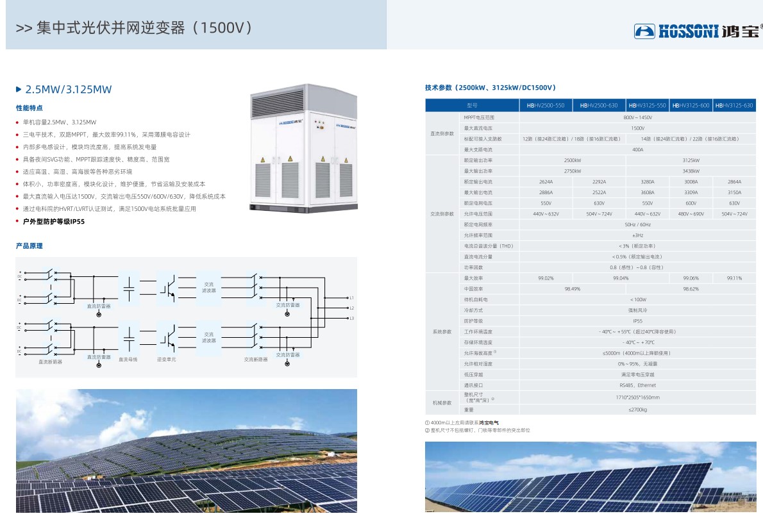Screen dimensions: 763x532
Task: Click 最大输出电流 cell 3150A
Action: [734, 192]
